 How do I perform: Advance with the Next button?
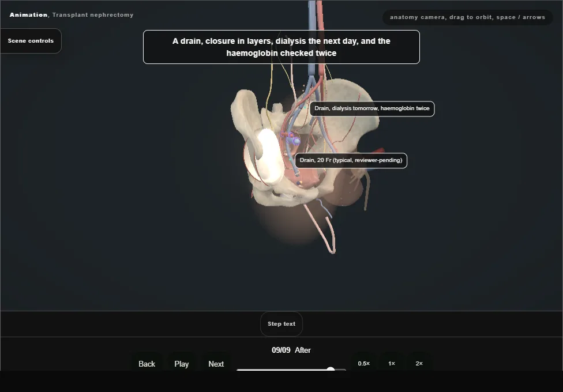(216, 364)
